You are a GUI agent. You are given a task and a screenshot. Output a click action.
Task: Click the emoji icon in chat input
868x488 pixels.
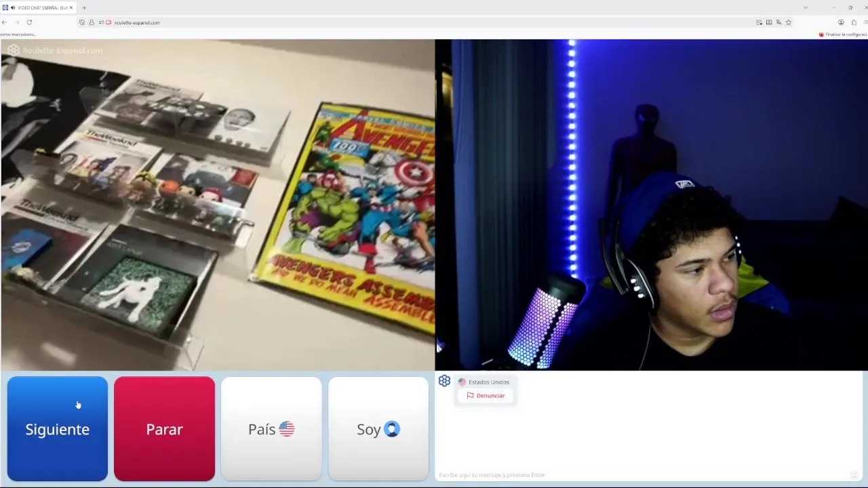pyautogui.click(x=854, y=475)
